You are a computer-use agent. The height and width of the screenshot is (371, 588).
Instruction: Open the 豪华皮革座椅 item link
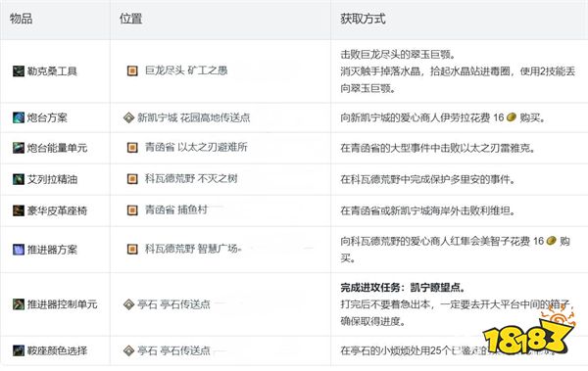point(57,210)
